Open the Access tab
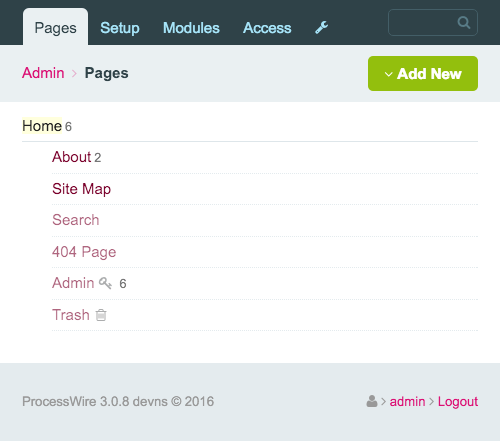 (x=267, y=28)
